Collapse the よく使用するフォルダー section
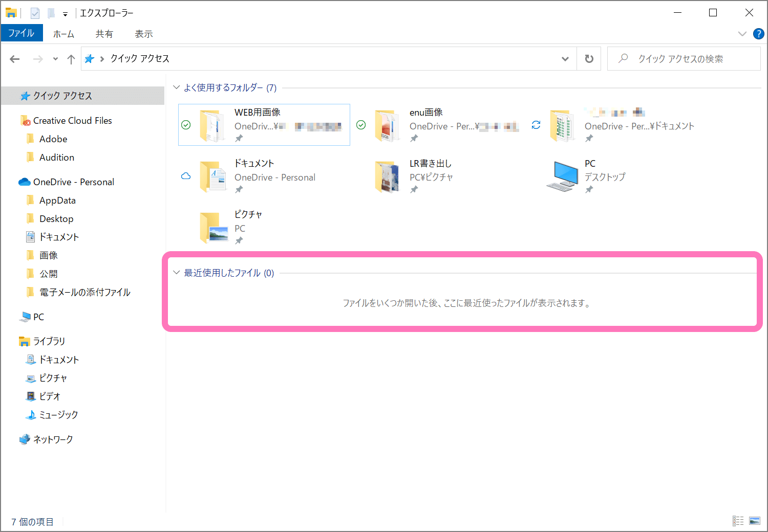This screenshot has width=768, height=532. pyautogui.click(x=176, y=87)
